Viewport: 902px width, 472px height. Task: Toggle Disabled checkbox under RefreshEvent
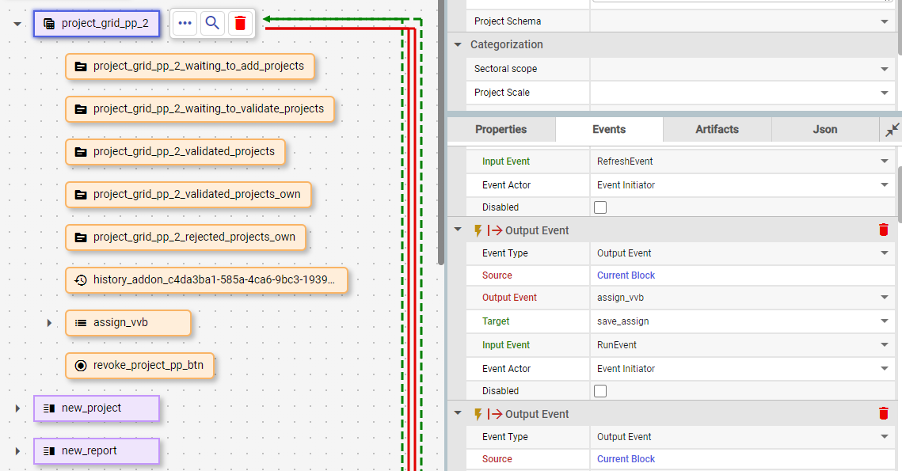pyautogui.click(x=601, y=208)
